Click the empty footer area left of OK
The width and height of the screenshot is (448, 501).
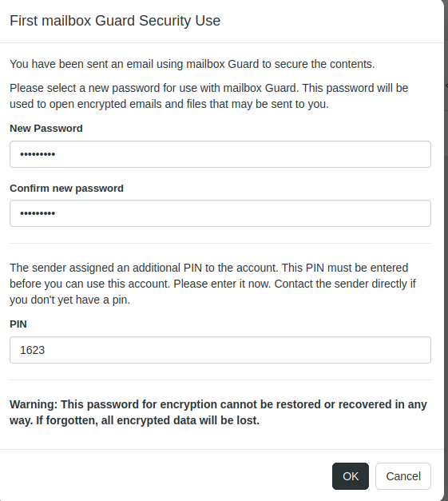pos(166,476)
